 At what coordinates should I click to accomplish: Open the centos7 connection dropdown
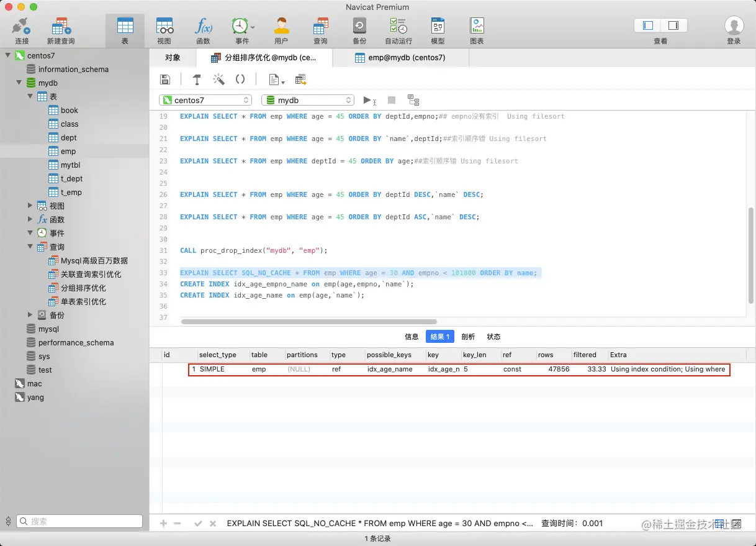coord(205,100)
